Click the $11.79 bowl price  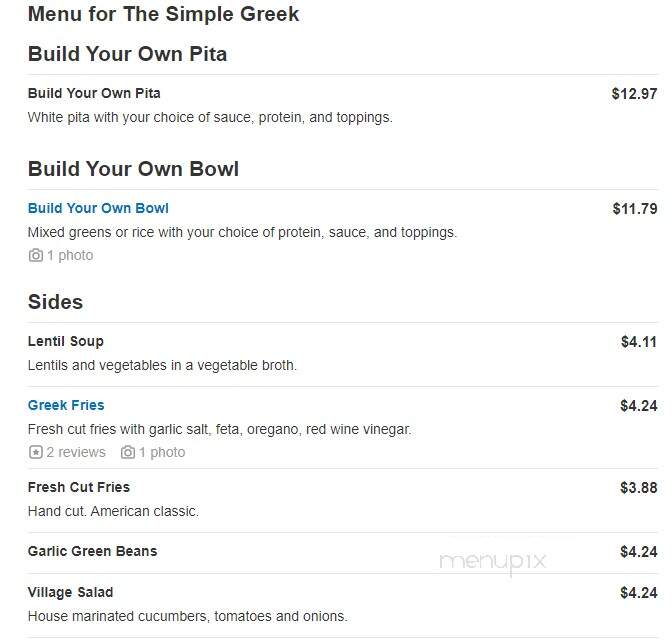point(635,209)
